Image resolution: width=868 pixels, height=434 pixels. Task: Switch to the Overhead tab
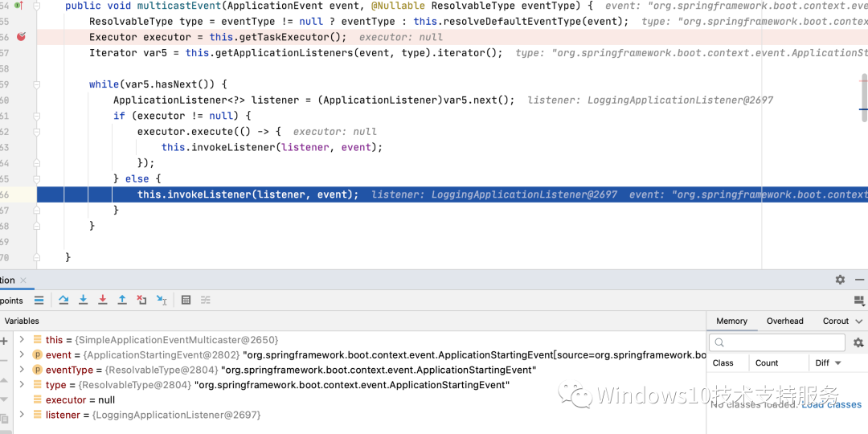tap(784, 321)
